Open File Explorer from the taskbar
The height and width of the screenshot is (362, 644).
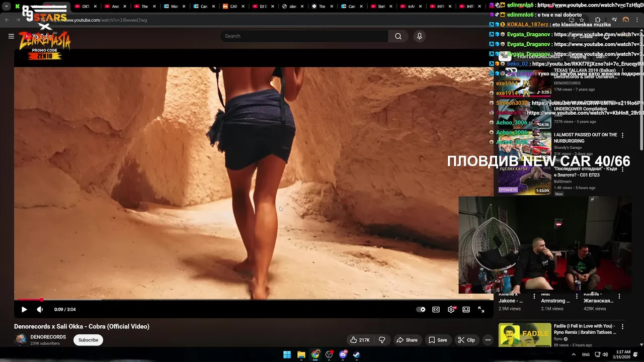tap(301, 354)
